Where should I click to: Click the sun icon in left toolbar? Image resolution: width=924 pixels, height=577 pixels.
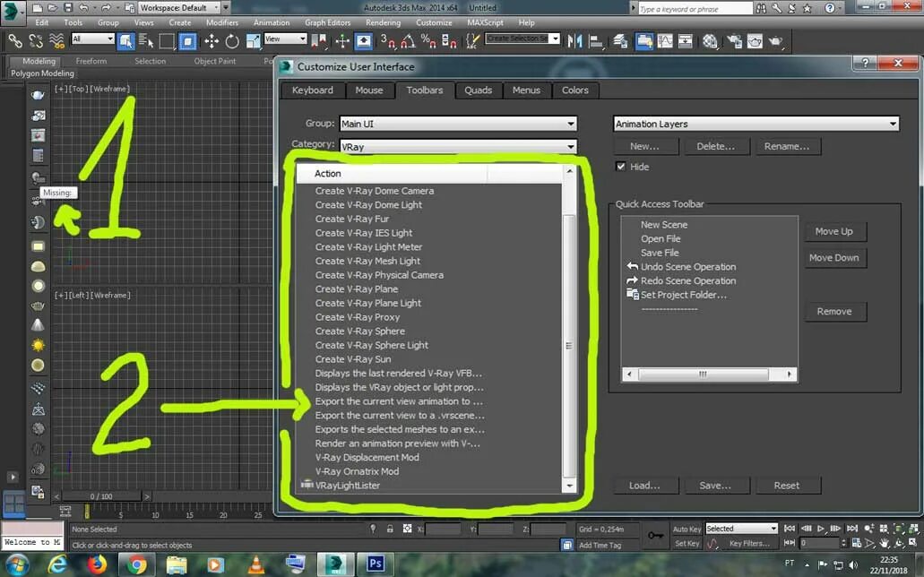pyautogui.click(x=38, y=345)
